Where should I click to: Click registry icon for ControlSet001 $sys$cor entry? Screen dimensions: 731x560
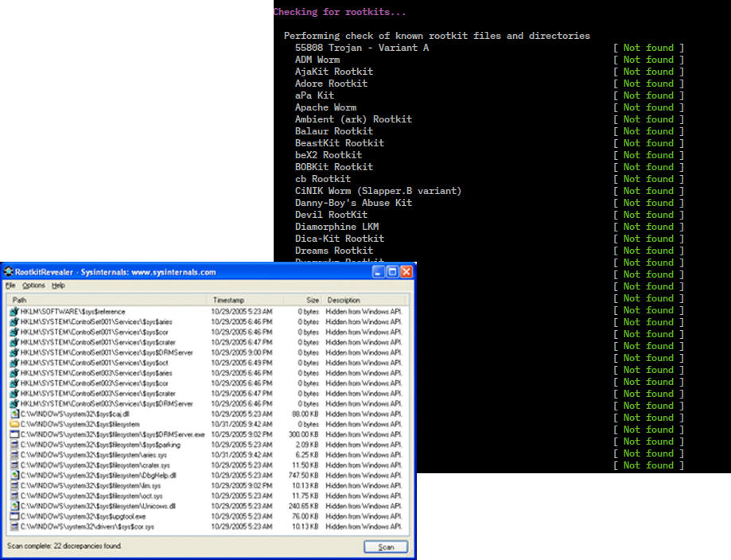click(x=14, y=332)
